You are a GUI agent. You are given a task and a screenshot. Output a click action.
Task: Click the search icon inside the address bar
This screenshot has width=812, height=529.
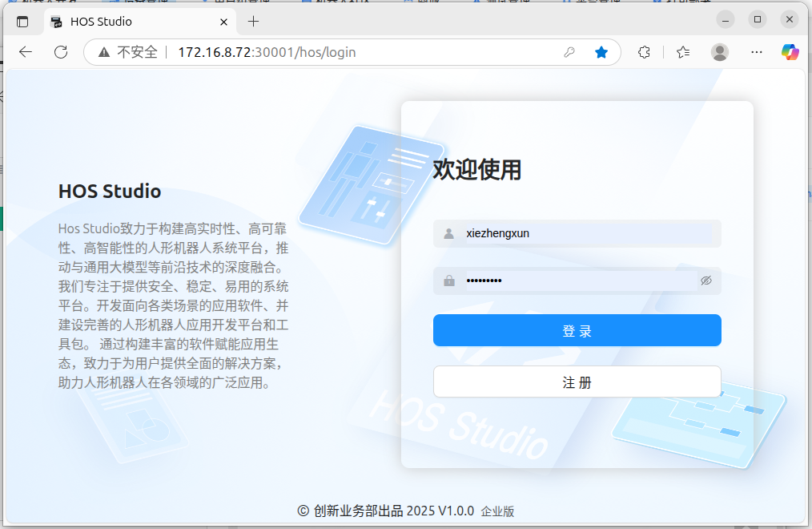569,51
